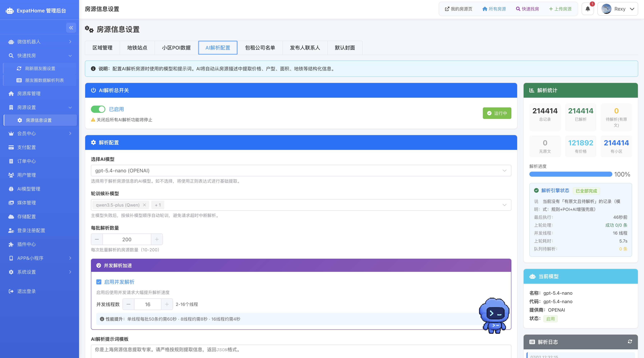
Task: Collapse the sidebar with double-chevron icon
Action: click(x=71, y=28)
